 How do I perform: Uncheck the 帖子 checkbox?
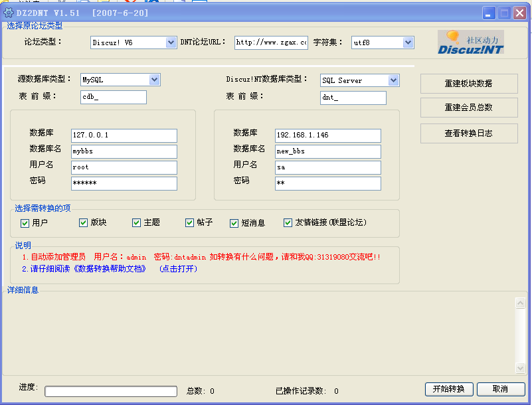click(x=189, y=223)
